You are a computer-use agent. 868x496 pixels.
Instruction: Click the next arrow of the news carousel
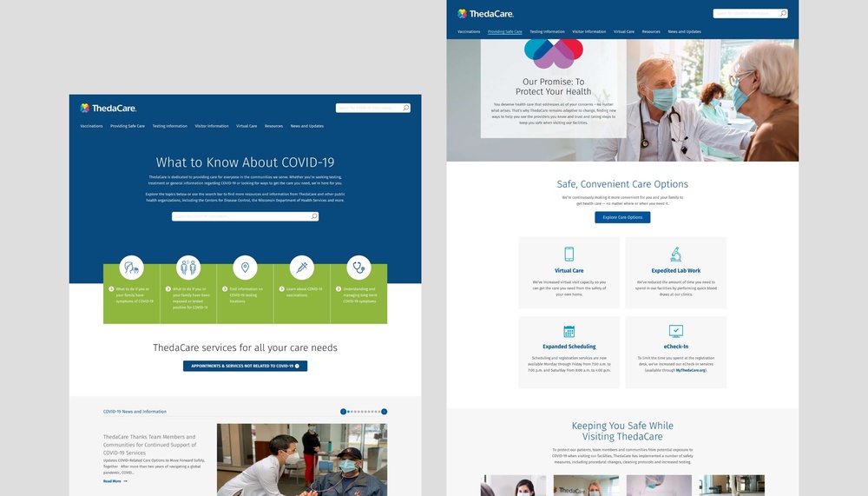(385, 411)
